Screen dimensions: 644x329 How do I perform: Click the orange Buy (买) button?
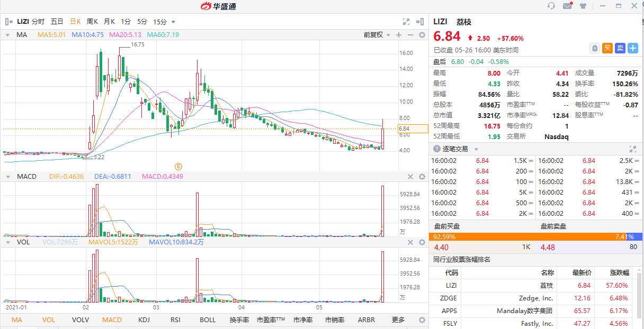point(607,48)
